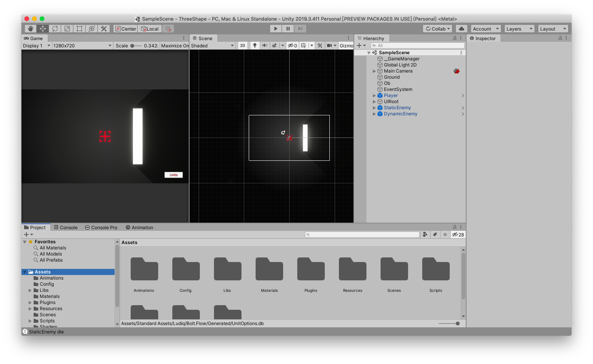Toggle Maximize On Play in Game view
Viewport: 593px width, 364px height.
click(x=175, y=45)
